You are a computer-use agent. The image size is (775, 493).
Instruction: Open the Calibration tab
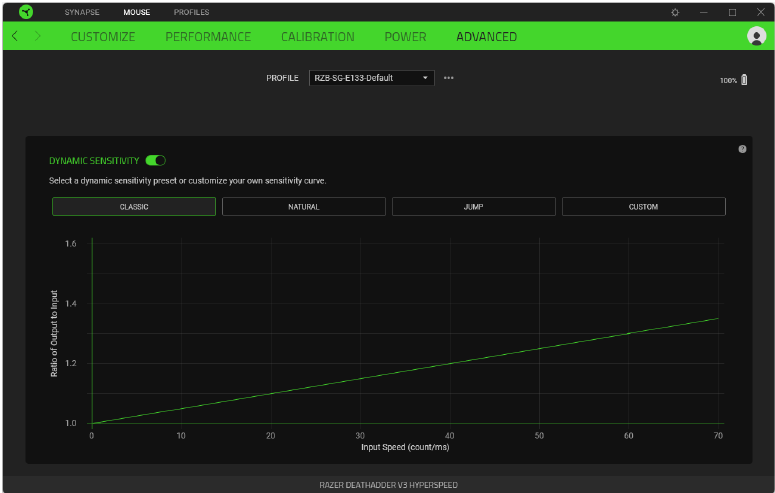pyautogui.click(x=318, y=37)
